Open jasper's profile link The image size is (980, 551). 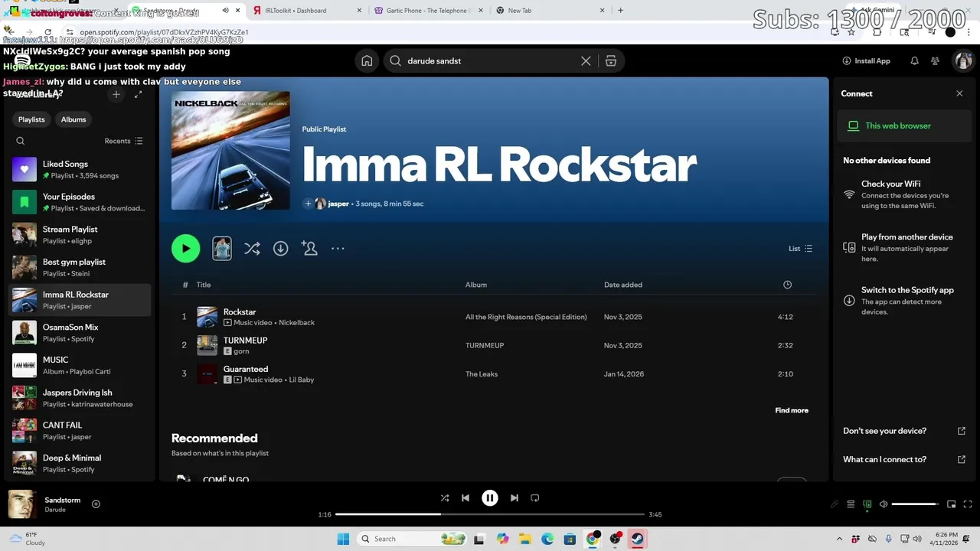[x=338, y=204]
